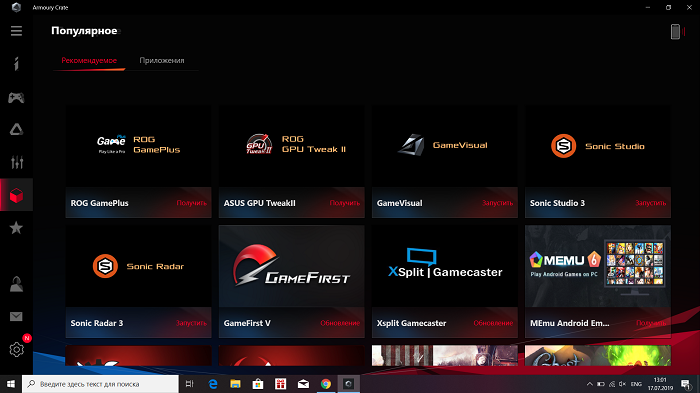Open the Windows Start menu
This screenshot has width=700, height=393.
(x=11, y=384)
